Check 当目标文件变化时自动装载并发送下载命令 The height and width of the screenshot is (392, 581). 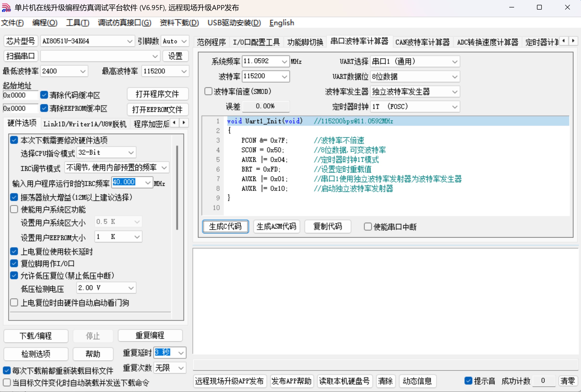tap(7, 383)
